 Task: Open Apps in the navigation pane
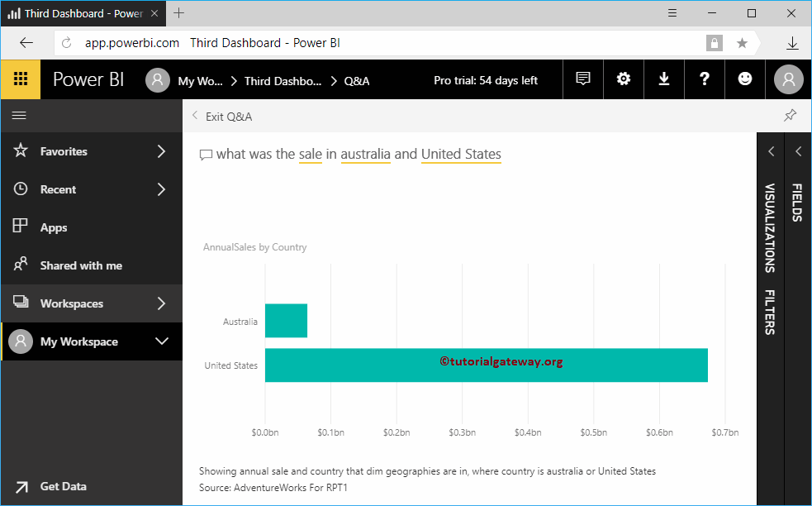click(x=54, y=227)
